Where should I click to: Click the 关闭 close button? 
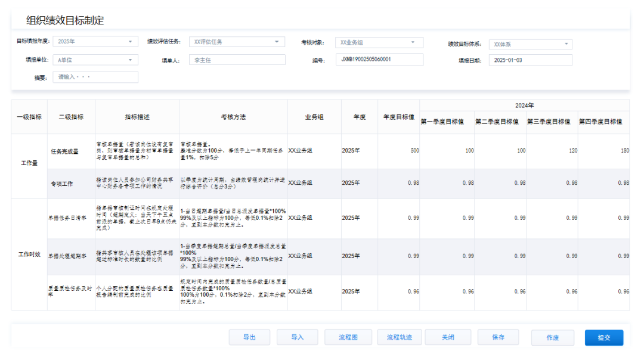click(x=448, y=337)
